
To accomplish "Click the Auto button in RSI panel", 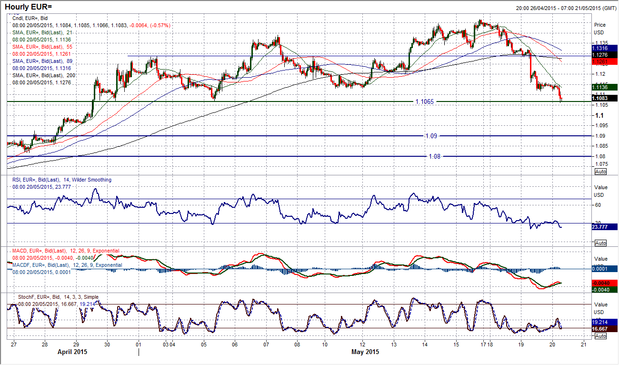I will (600, 243).
